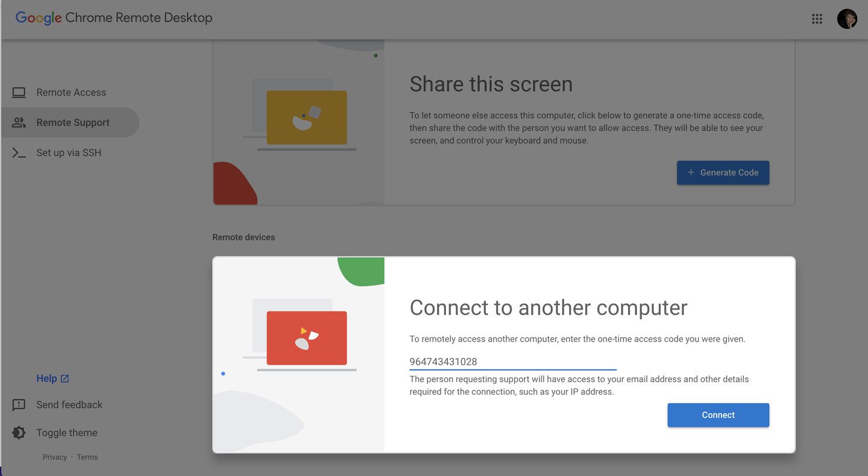868x476 pixels.
Task: Click the red connect-computer illustration
Action: tap(306, 338)
